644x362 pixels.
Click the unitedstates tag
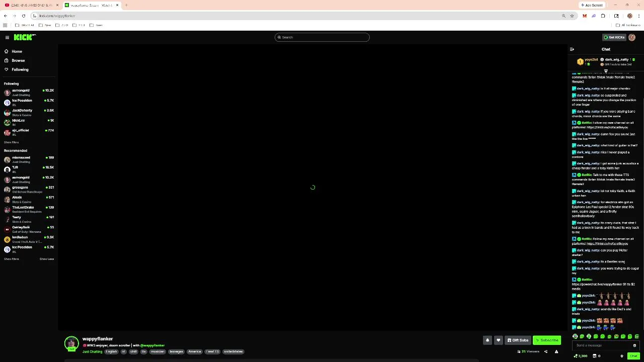[x=233, y=351]
